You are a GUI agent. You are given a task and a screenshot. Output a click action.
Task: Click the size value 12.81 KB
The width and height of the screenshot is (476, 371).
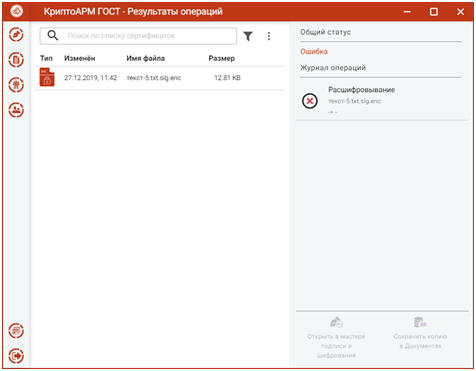click(227, 78)
